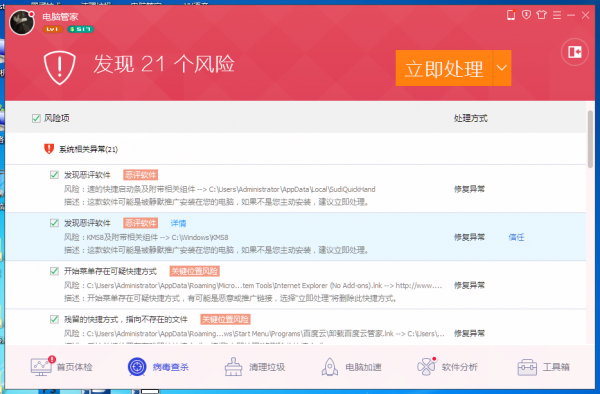Click 修复异常 on KMS8 row
The image size is (600, 394).
point(470,237)
